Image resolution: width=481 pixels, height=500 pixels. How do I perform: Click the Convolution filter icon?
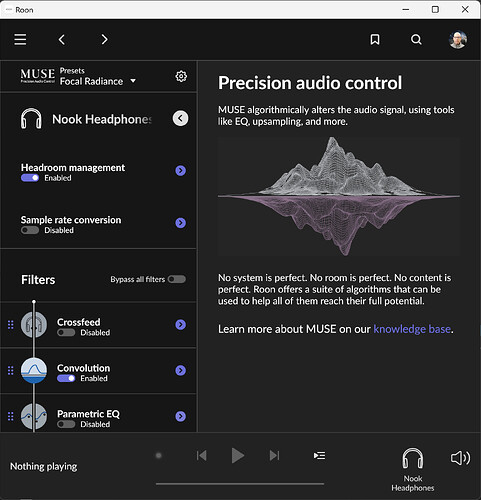click(34, 370)
